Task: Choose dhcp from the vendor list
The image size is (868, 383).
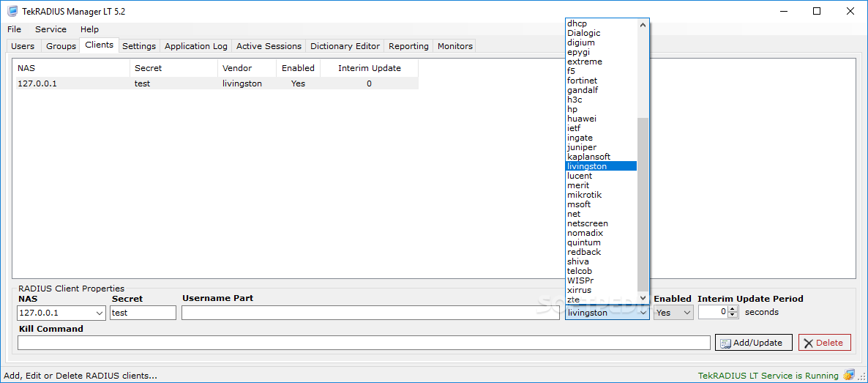Action: pos(601,24)
